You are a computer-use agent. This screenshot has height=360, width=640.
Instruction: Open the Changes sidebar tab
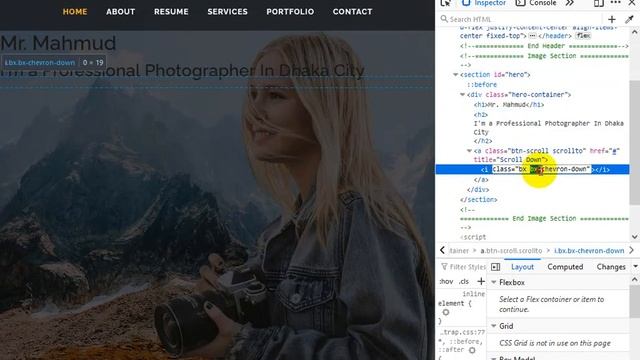click(x=611, y=267)
